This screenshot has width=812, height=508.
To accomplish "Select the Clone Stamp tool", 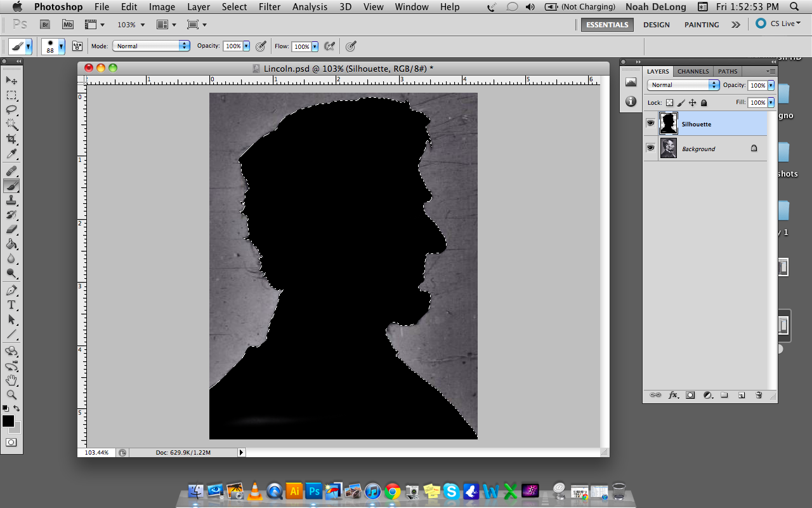I will 11,200.
